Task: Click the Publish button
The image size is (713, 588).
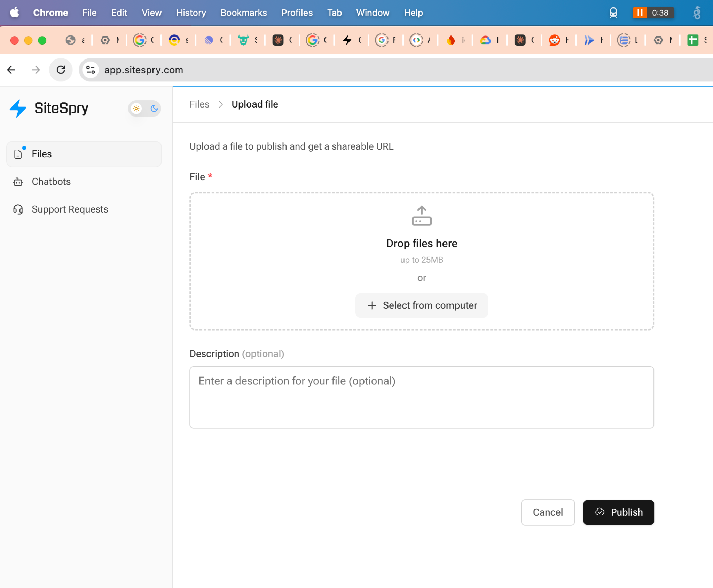Action: coord(618,512)
